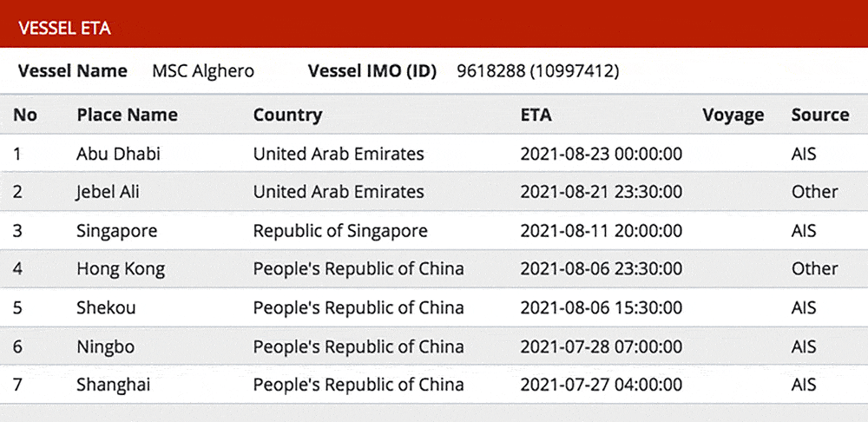Screen dimensions: 868x422
Task: Click the Shekou place name
Action: tap(106, 307)
